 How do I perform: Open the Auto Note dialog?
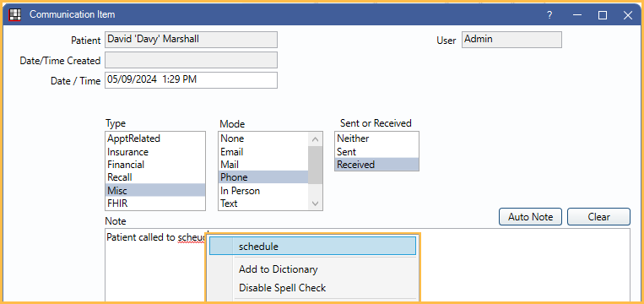pyautogui.click(x=530, y=216)
